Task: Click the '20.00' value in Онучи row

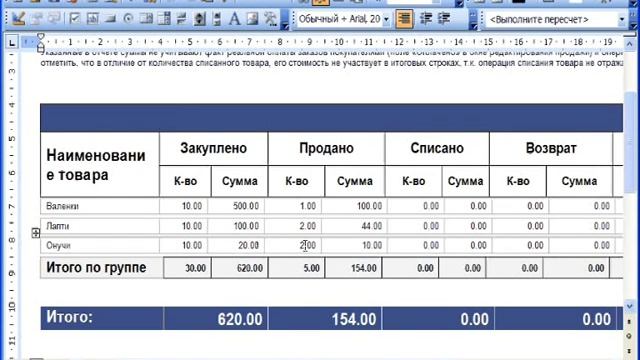Action: [x=249, y=245]
